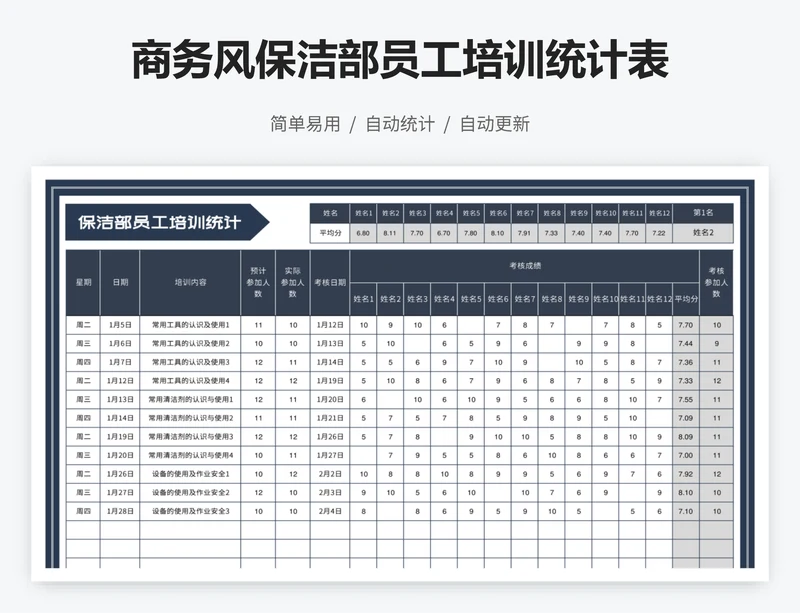Screen dimensions: 800x613
Task: Select 考核参加人数 value 9 in 1月6日 row
Action: [716, 344]
